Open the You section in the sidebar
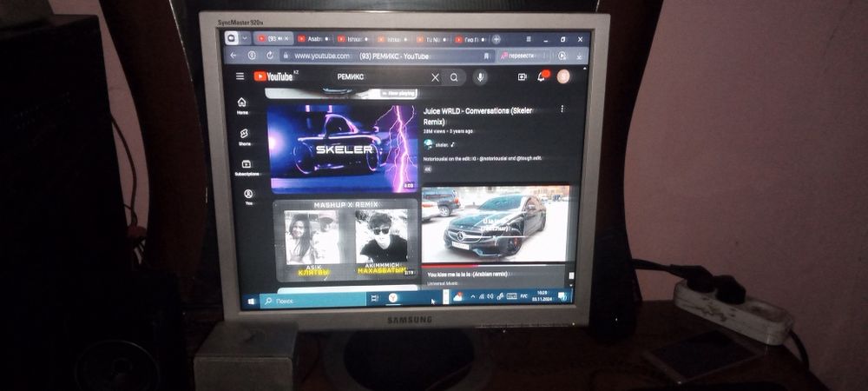This screenshot has height=391, width=868. 248,196
